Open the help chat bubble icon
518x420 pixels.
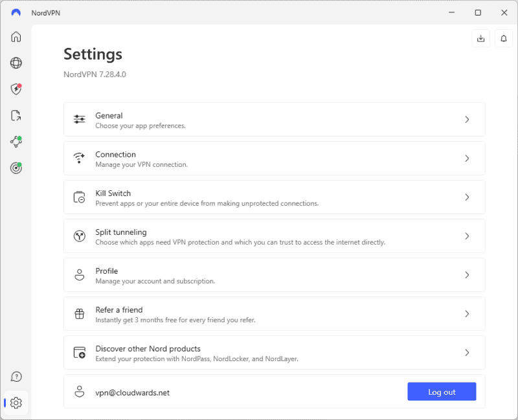coord(16,377)
